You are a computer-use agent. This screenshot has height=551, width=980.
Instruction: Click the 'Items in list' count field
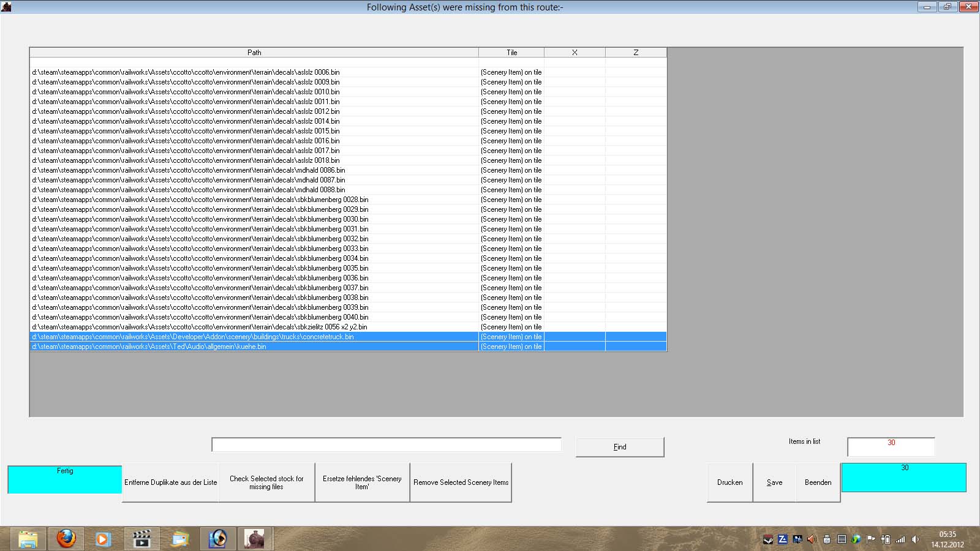[891, 446]
